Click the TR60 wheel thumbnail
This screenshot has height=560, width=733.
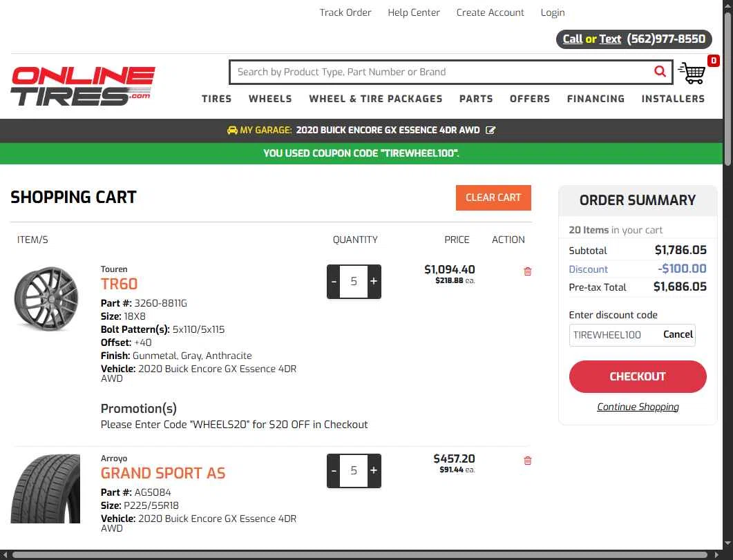click(x=46, y=298)
